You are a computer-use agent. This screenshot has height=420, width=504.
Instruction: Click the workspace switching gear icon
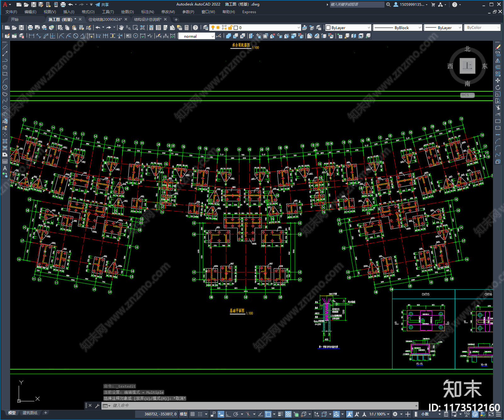pos(395,414)
